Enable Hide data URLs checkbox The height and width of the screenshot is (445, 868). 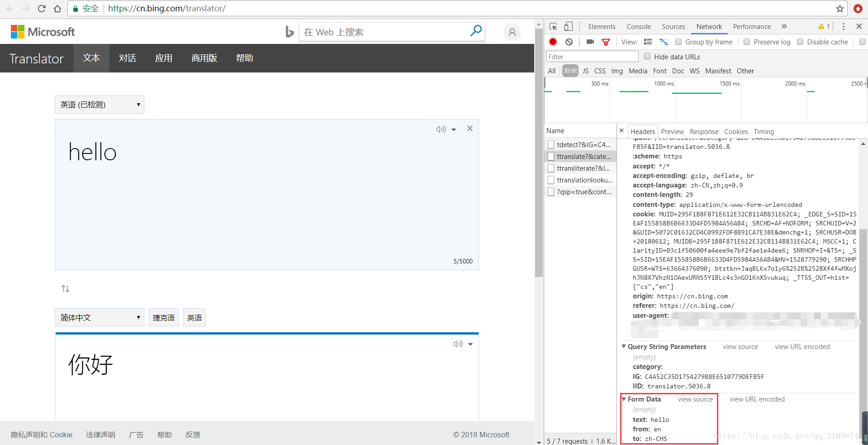pos(647,56)
